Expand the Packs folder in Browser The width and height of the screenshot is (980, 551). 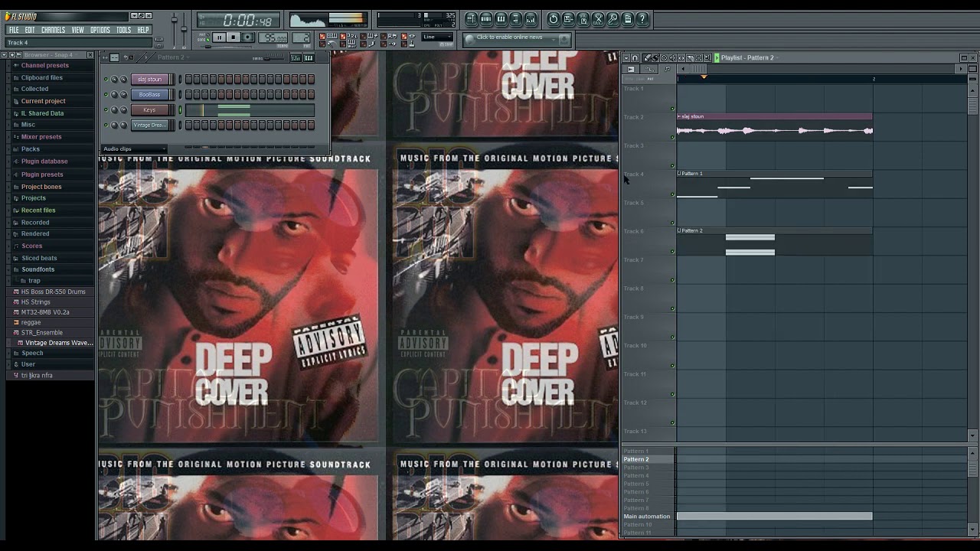pos(31,149)
